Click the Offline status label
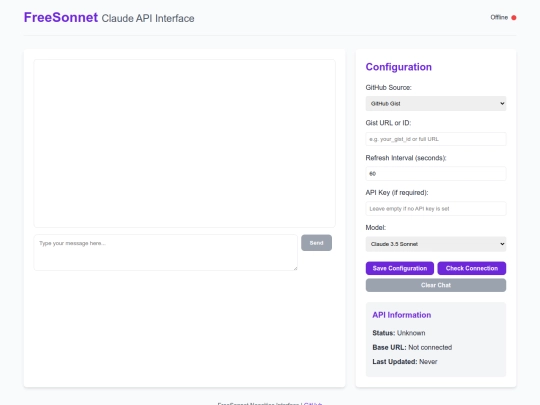Image resolution: width=540 pixels, height=405 pixels. pyautogui.click(x=499, y=17)
